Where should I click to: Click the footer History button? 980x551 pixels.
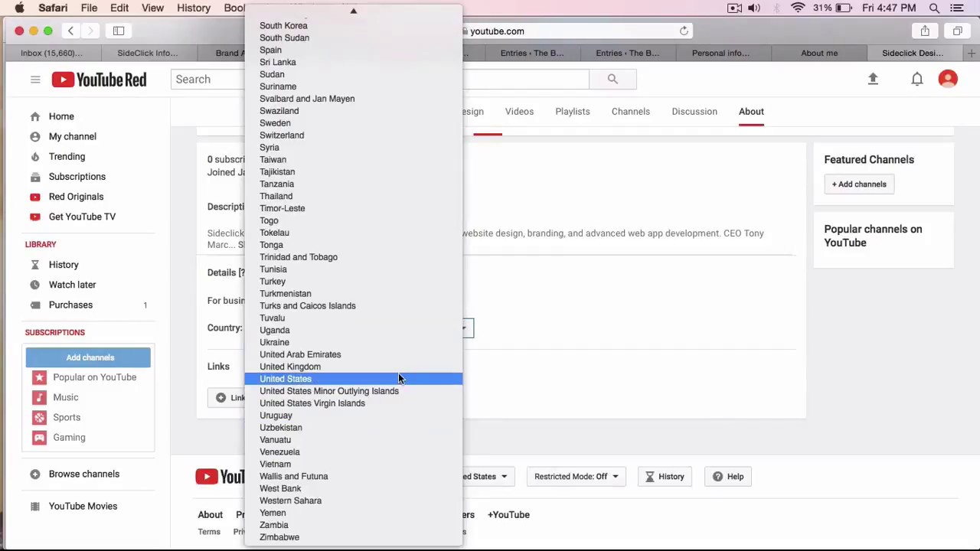click(665, 477)
